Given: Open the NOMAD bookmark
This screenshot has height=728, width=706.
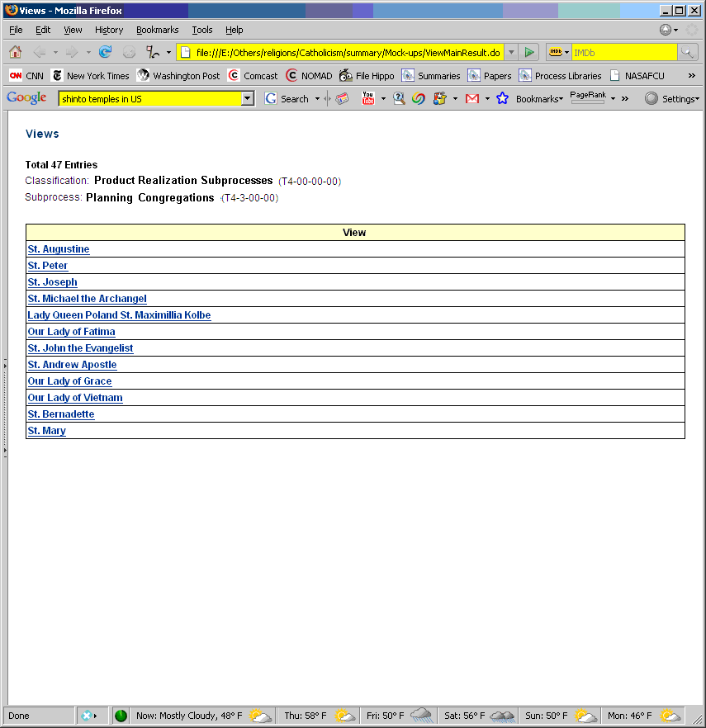Looking at the screenshot, I should [309, 76].
